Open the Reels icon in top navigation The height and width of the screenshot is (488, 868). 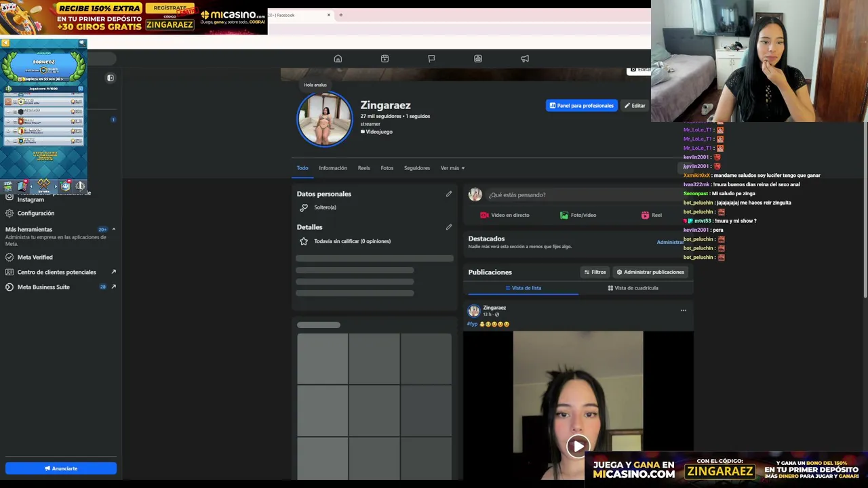[384, 58]
